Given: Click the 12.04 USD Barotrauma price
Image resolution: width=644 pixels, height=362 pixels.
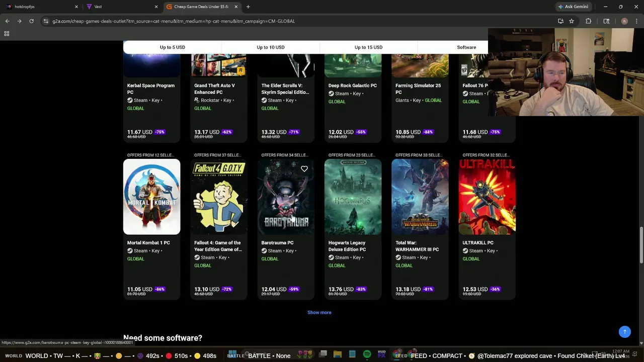Looking at the screenshot, I should tap(274, 289).
